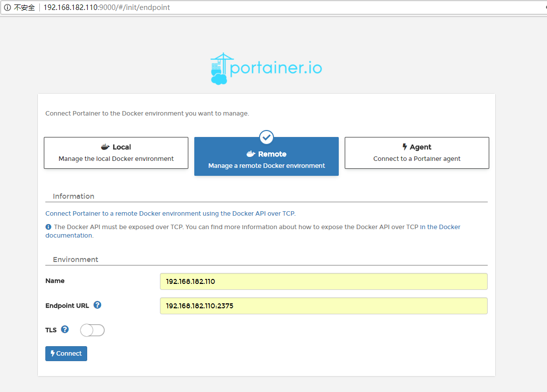Click the blue info icon before Docker API note

[48, 227]
